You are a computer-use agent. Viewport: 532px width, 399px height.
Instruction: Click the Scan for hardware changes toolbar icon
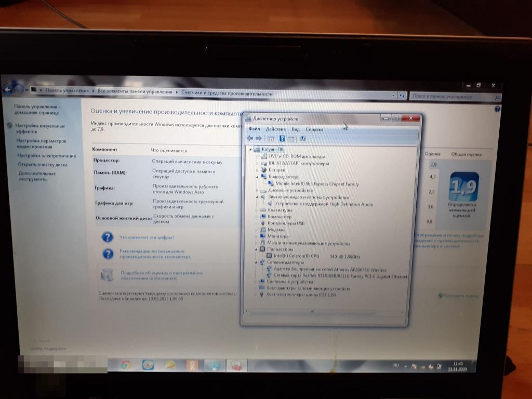pos(302,138)
